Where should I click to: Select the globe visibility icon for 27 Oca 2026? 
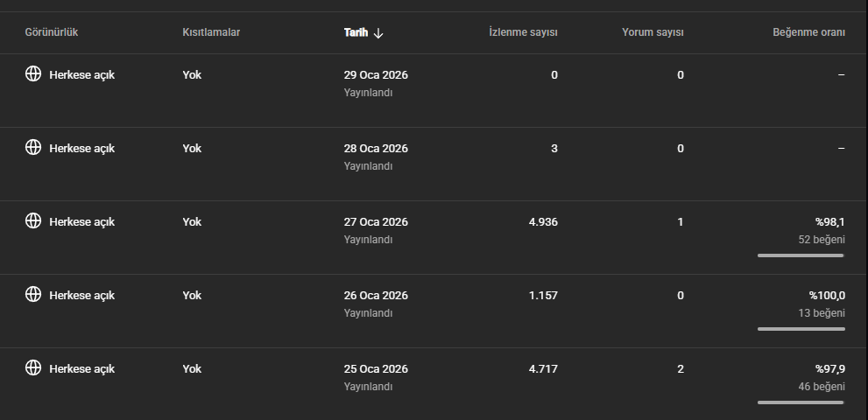click(33, 220)
